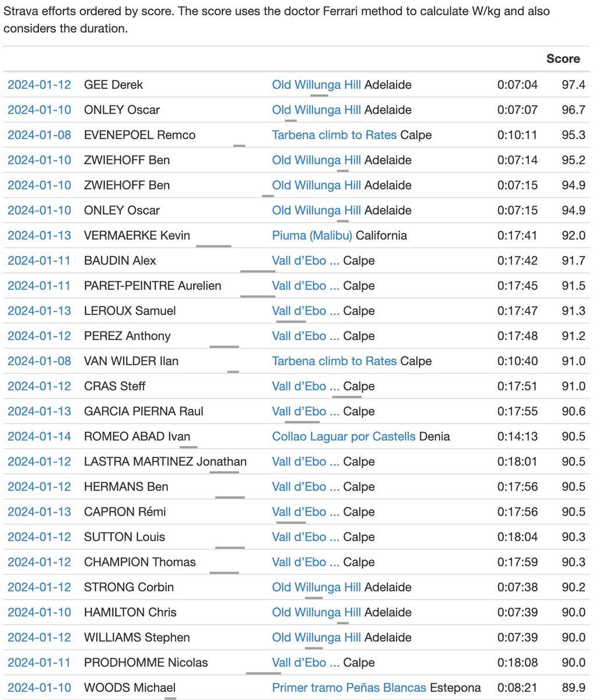Viewport: 596px width, 700px height.
Task: Select the time 0:10:40
Action: click(517, 360)
